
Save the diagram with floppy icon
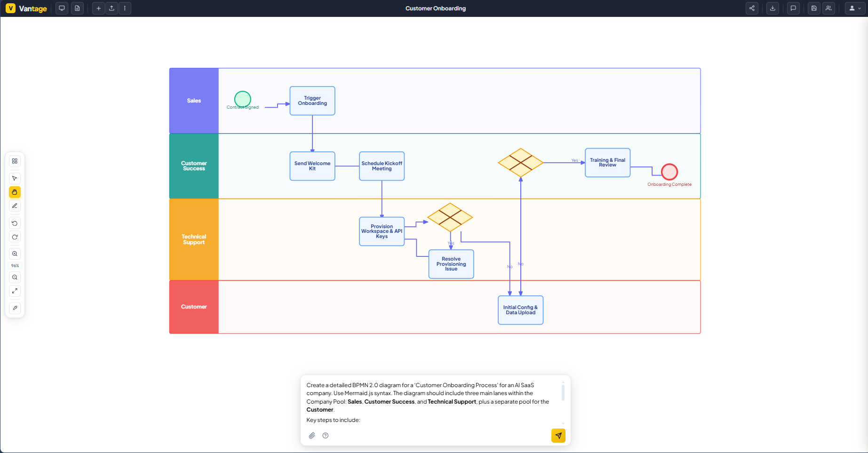tap(814, 8)
